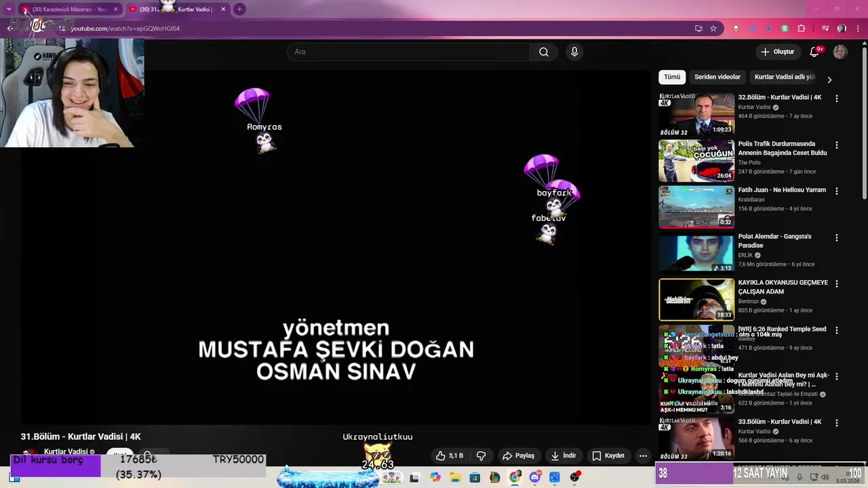Click the Kaydet save button
Image resolution: width=868 pixels, height=488 pixels.
(x=608, y=455)
